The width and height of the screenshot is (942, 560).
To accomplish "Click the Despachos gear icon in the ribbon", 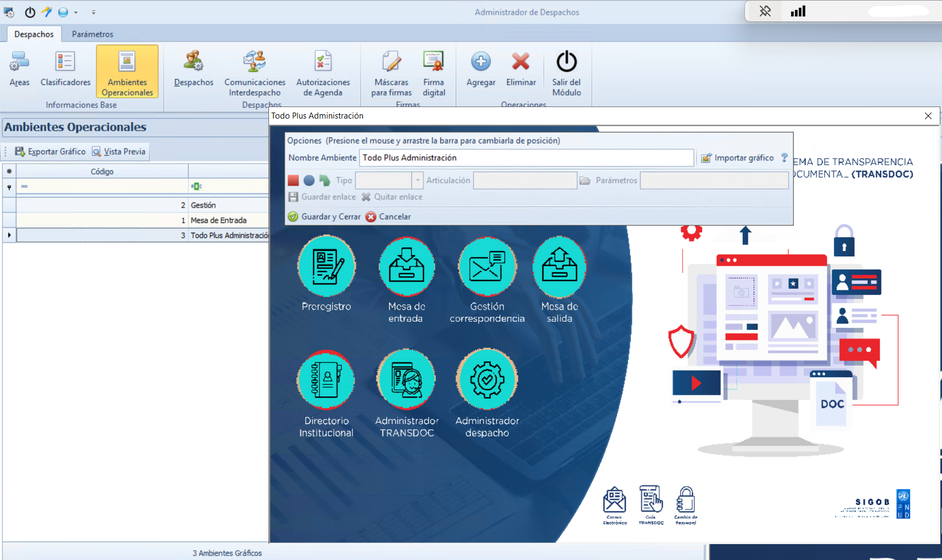I will point(193,69).
